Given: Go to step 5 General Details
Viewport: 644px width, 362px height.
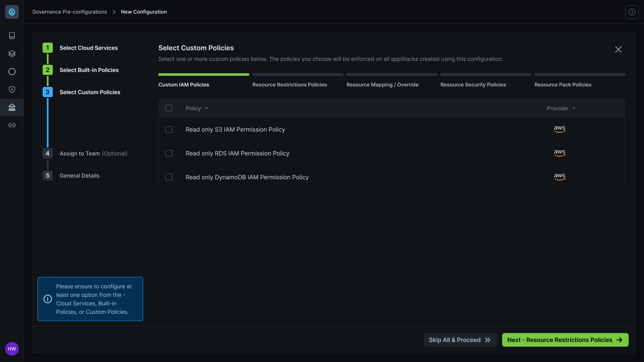Looking at the screenshot, I should tap(71, 175).
